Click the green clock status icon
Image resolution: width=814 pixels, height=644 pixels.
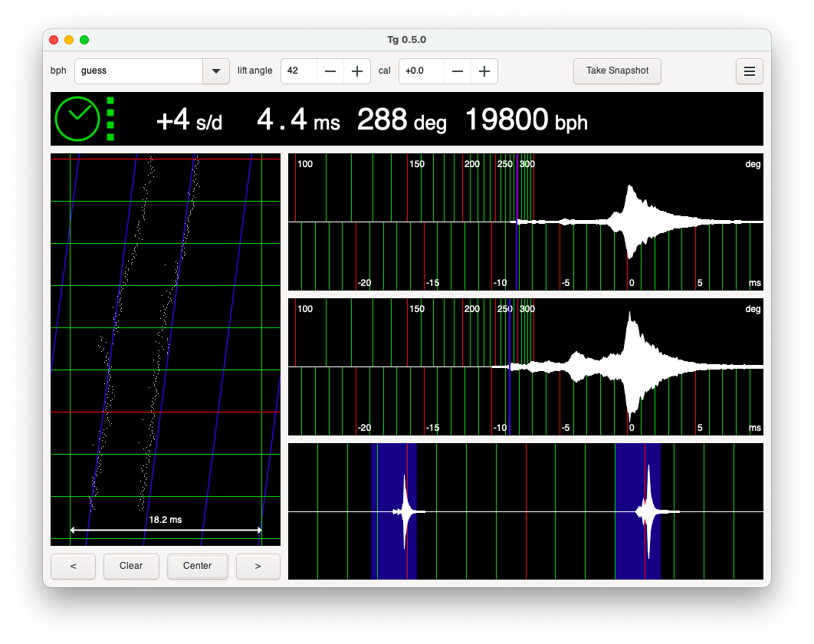pyautogui.click(x=77, y=119)
